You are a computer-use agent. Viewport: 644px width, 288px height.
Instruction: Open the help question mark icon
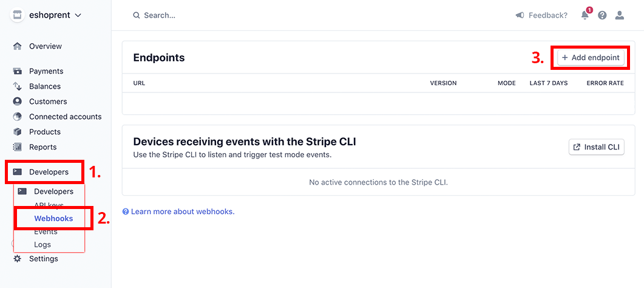point(602,15)
